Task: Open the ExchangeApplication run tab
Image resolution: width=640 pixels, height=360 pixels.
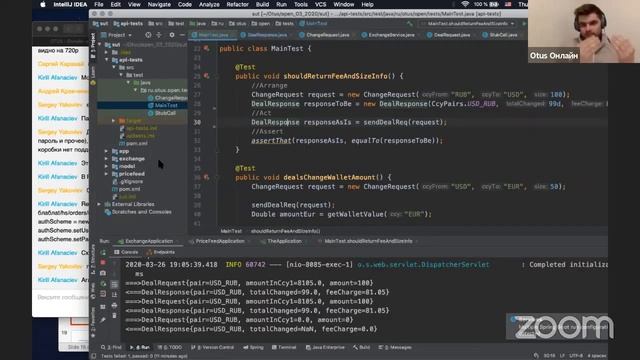Action: [x=149, y=241]
